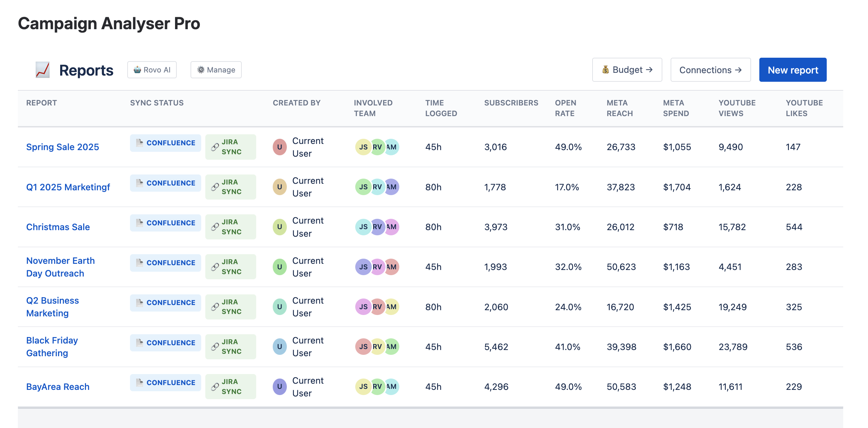Click the Manage gear button
The height and width of the screenshot is (428, 868).
(x=216, y=70)
